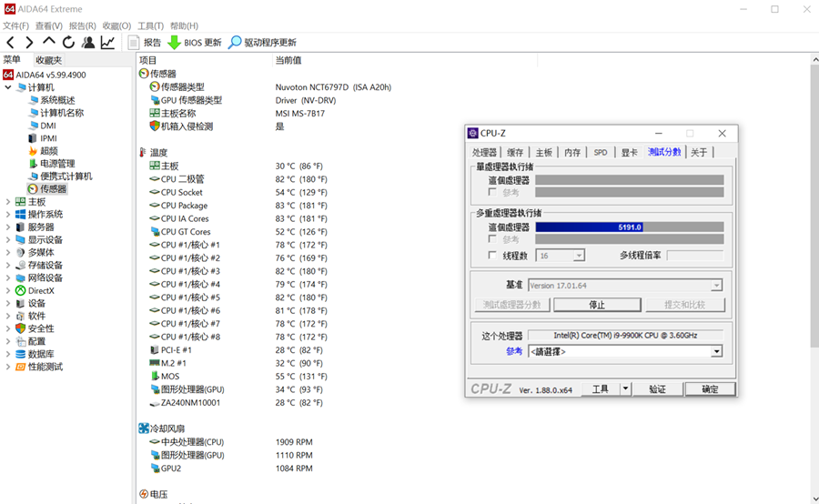Viewport: 819px width, 504px height.
Task: Open the 文件(F) menu
Action: (15, 25)
